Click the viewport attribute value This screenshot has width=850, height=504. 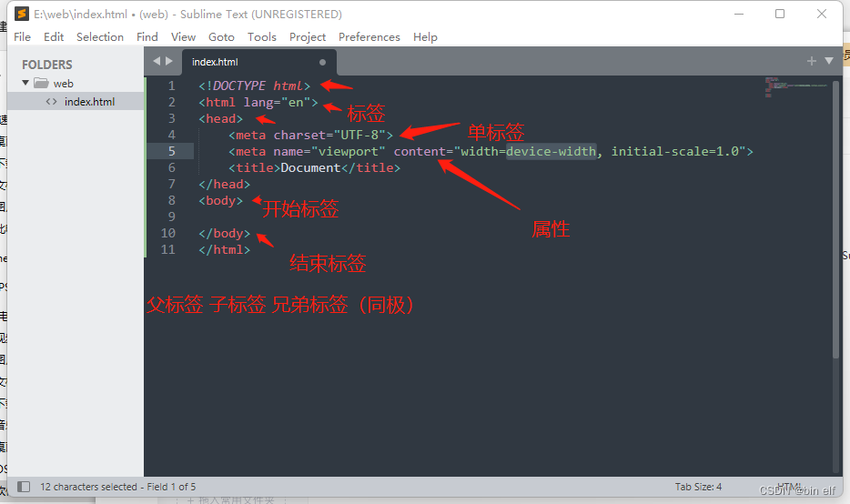348,151
